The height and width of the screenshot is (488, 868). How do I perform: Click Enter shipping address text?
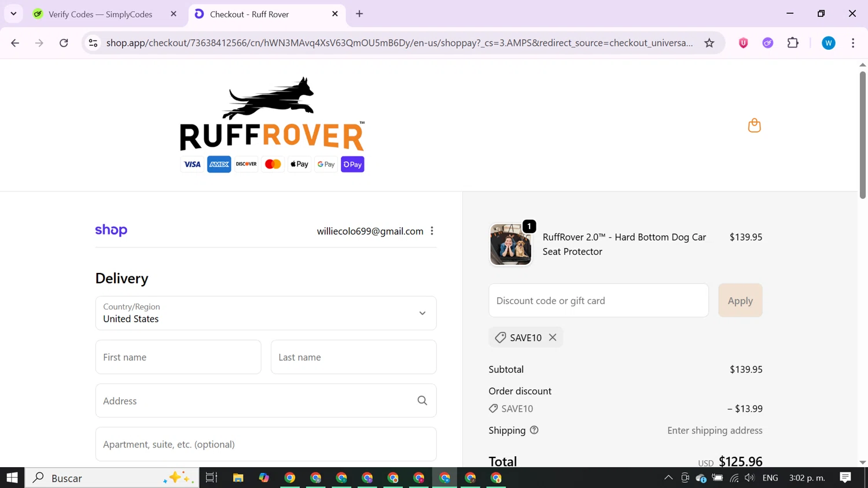pos(715,430)
